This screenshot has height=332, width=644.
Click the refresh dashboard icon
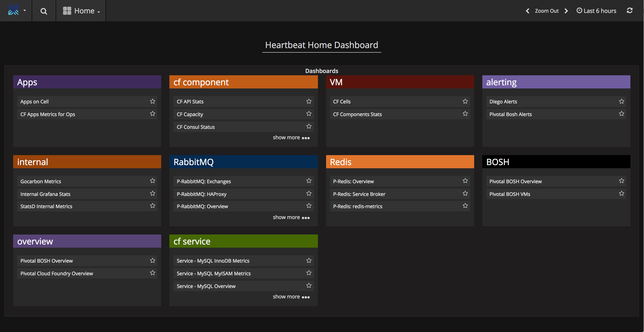630,10
